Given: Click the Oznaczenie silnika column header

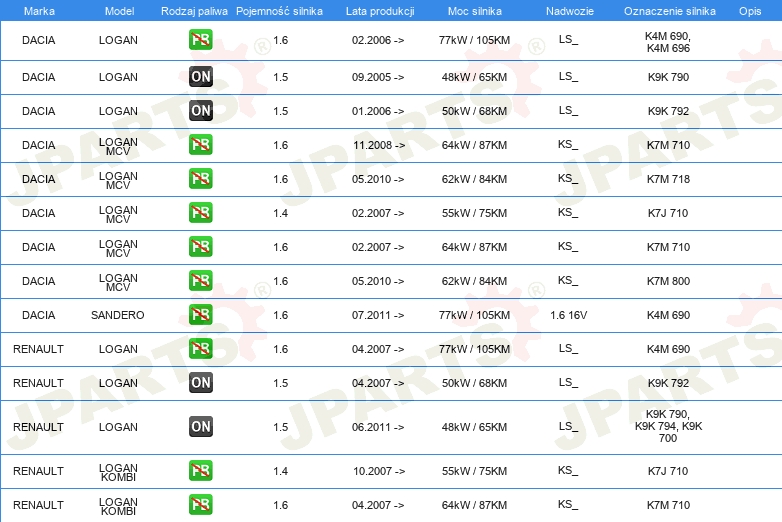Looking at the screenshot, I should pyautogui.click(x=669, y=11).
